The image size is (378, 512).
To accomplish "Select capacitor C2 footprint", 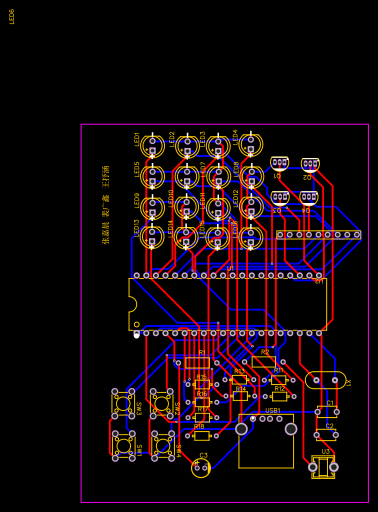I will [x=326, y=435].
